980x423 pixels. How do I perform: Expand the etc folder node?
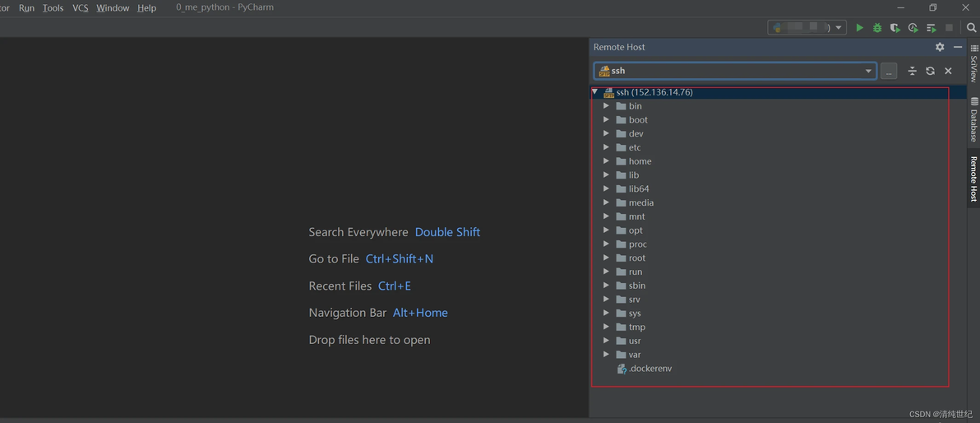[606, 147]
